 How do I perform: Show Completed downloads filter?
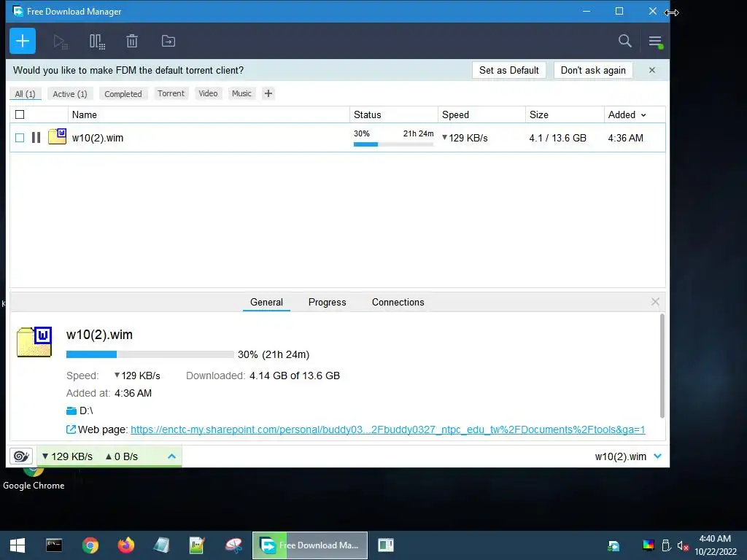(x=123, y=94)
